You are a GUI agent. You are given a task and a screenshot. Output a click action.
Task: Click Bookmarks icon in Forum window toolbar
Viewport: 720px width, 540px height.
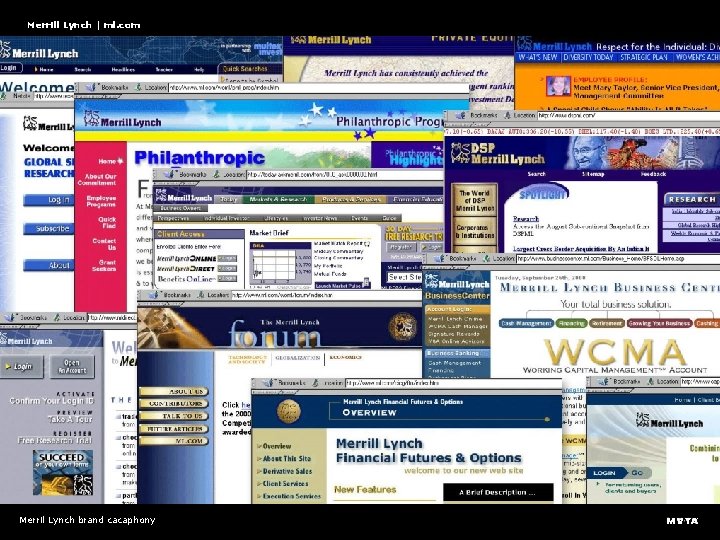coord(154,295)
